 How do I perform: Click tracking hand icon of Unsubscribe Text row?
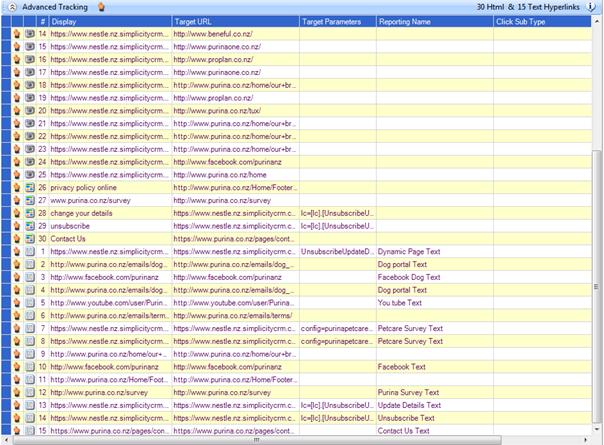[17, 418]
